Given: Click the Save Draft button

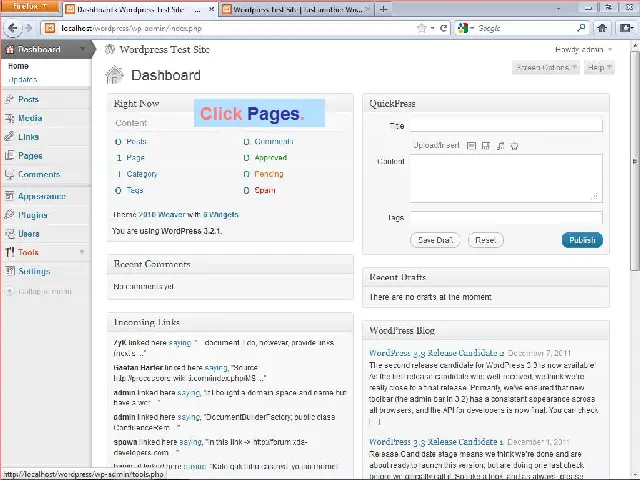Looking at the screenshot, I should pyautogui.click(x=435, y=240).
